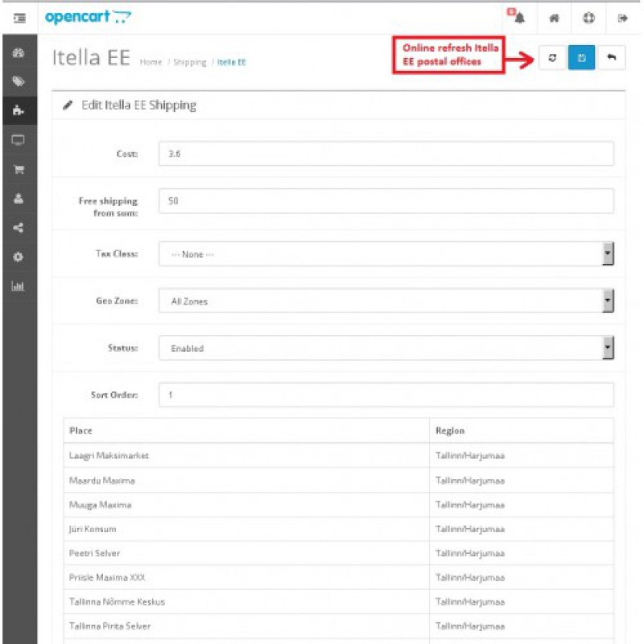Click the Home breadcrumb link
644x644 pixels.
tap(151, 62)
